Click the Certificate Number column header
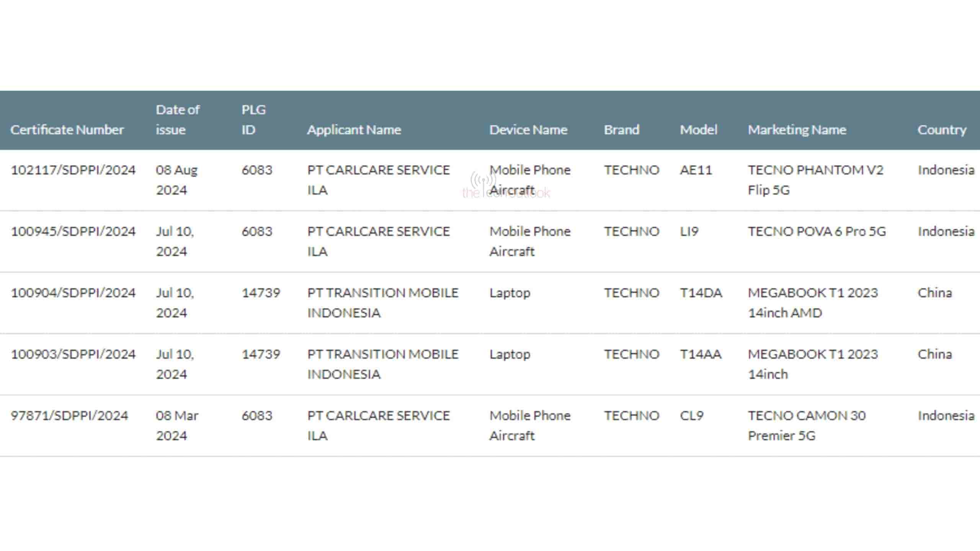The width and height of the screenshot is (980, 551). coord(67,130)
